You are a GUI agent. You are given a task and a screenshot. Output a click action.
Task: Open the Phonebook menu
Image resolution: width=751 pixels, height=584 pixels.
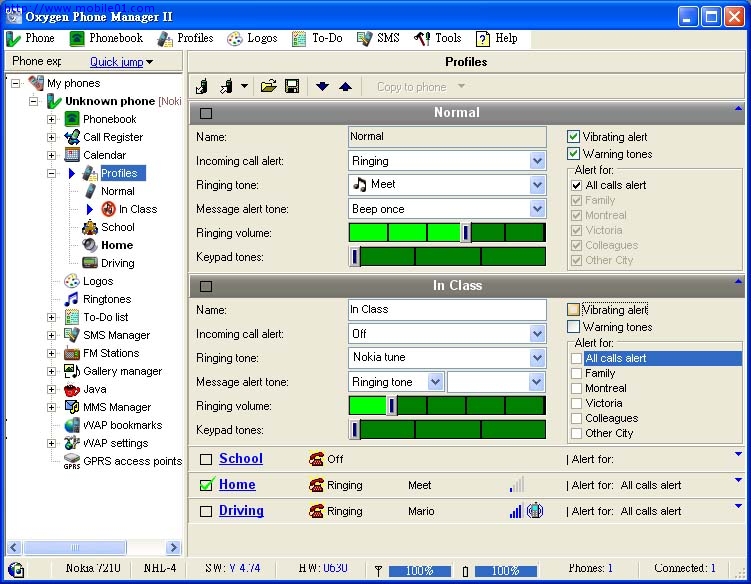pyautogui.click(x=106, y=38)
